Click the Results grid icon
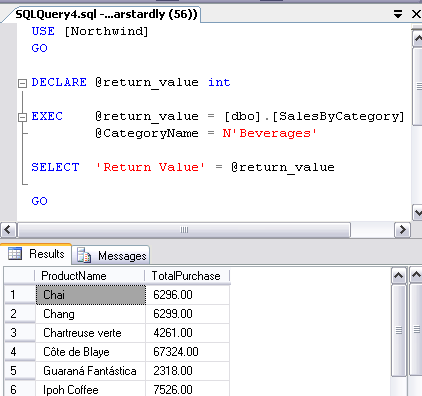422x396 pixels. (x=15, y=254)
